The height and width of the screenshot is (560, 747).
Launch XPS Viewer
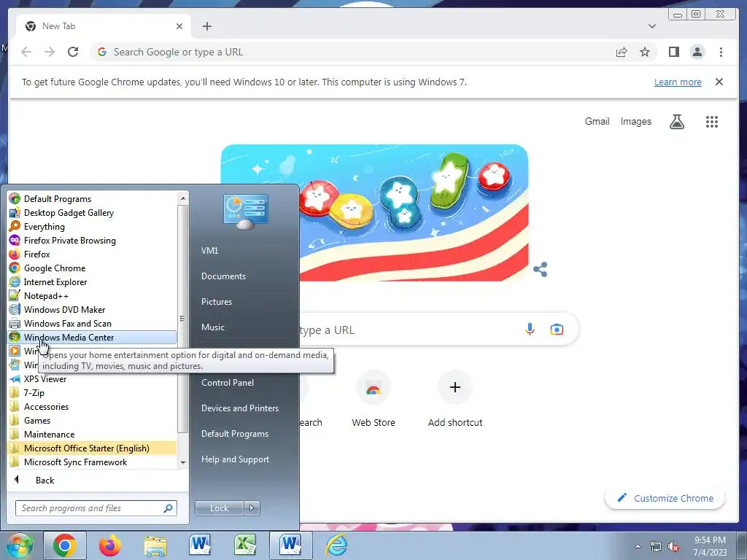tap(93, 379)
